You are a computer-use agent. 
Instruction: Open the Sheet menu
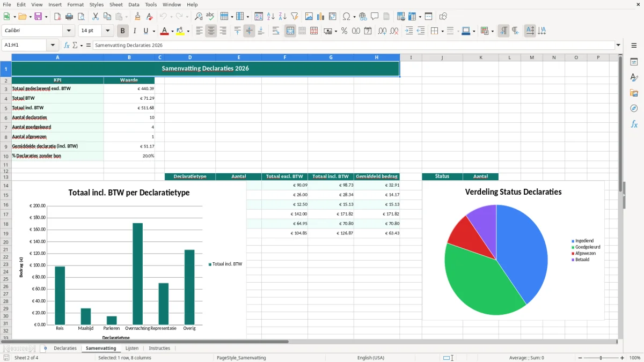click(116, 4)
